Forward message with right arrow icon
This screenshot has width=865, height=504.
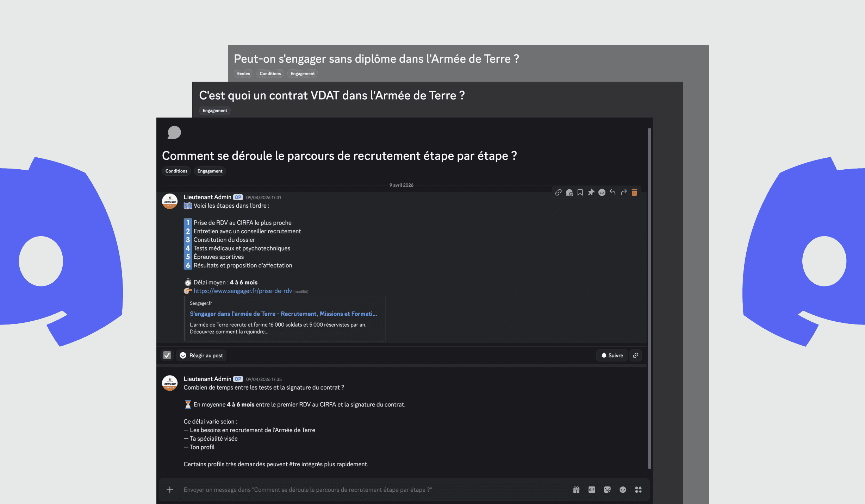[x=623, y=193]
